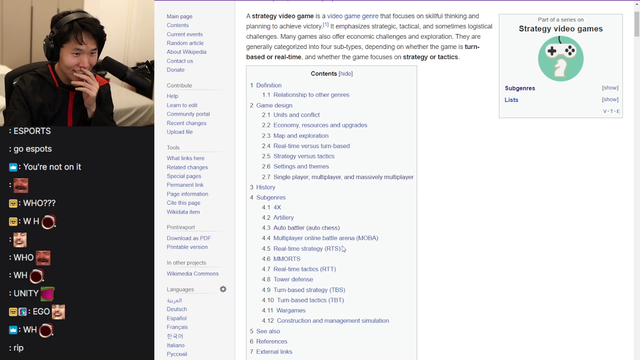Switch to the Español language version
Image resolution: width=640 pixels, height=360 pixels.
(176, 318)
